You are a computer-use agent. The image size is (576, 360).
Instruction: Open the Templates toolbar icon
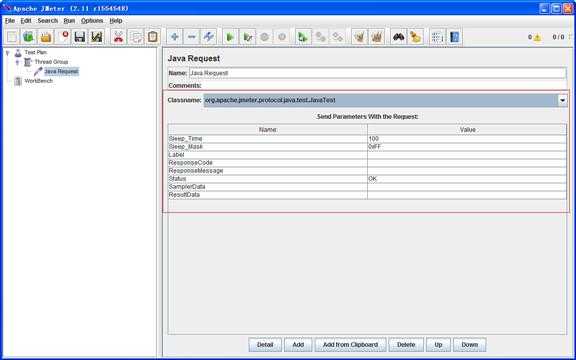coord(28,37)
